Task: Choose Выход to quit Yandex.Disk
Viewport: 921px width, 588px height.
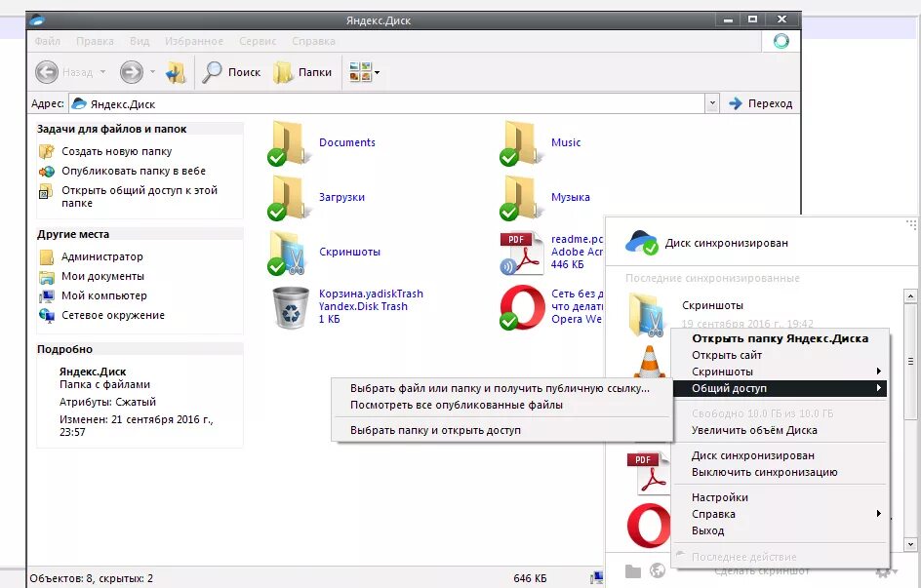Action: coord(780,530)
